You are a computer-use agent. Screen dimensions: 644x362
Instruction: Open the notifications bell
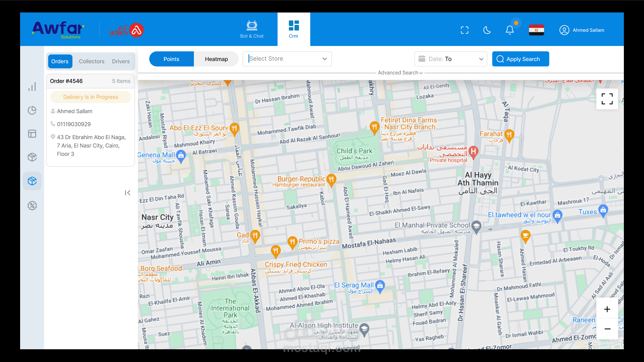pos(509,30)
